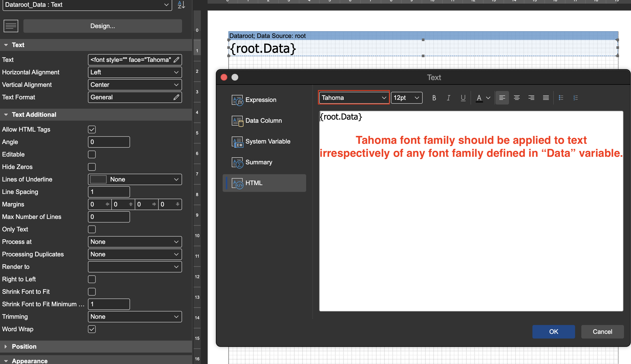Click the System Variable icon
Screen dimensions: 631x364
tap(237, 142)
